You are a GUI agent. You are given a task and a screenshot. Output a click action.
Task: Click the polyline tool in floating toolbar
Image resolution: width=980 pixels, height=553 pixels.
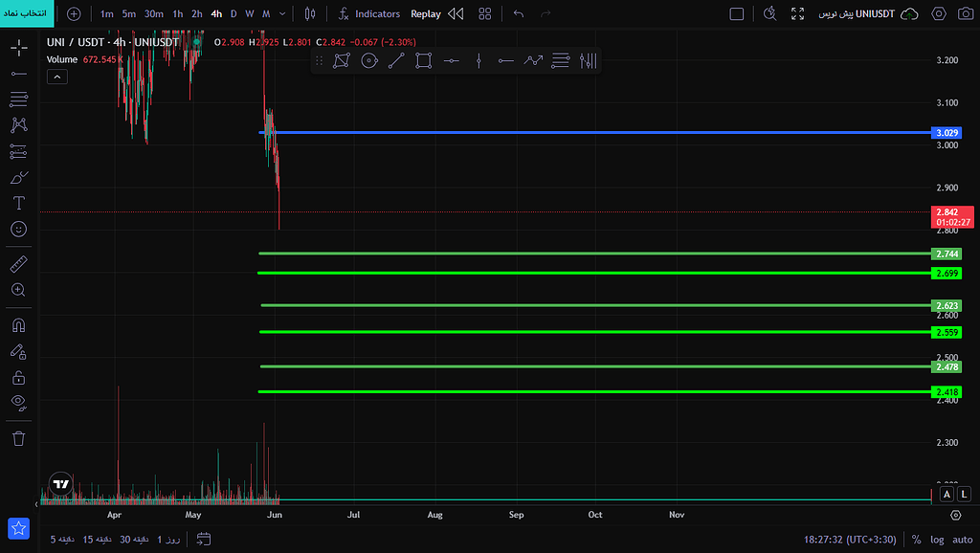click(533, 60)
